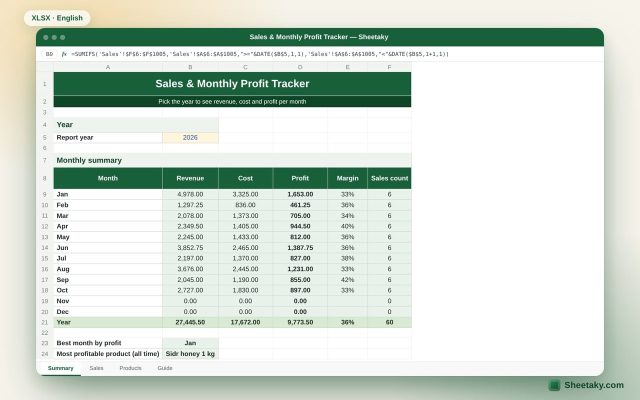Screen dimensions: 640x400
Task: Select row 21 header number
Action: tap(45, 322)
